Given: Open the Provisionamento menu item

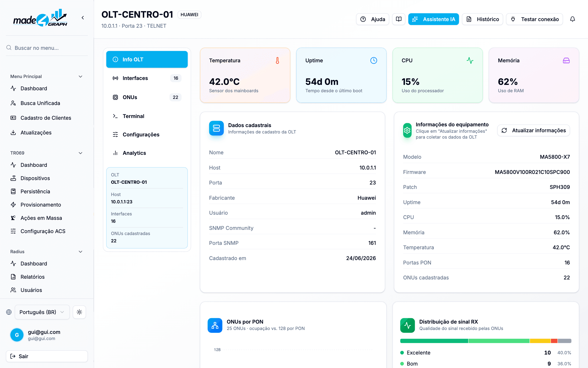Looking at the screenshot, I should [41, 205].
